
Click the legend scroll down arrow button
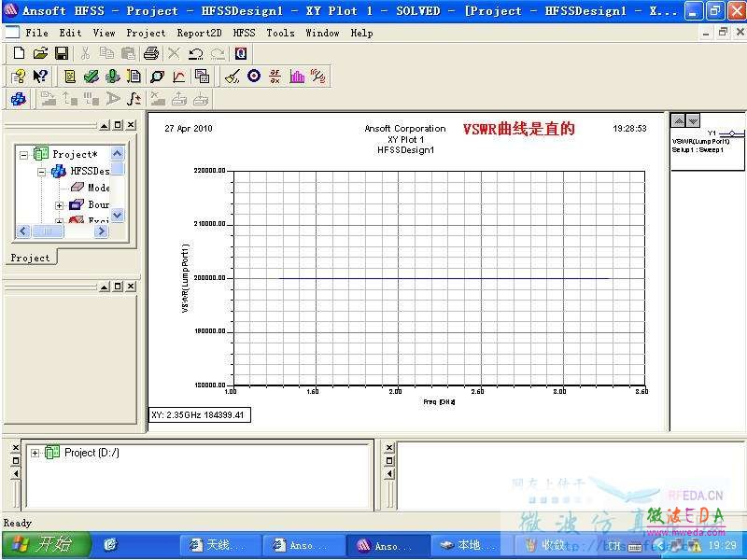pyautogui.click(x=693, y=120)
